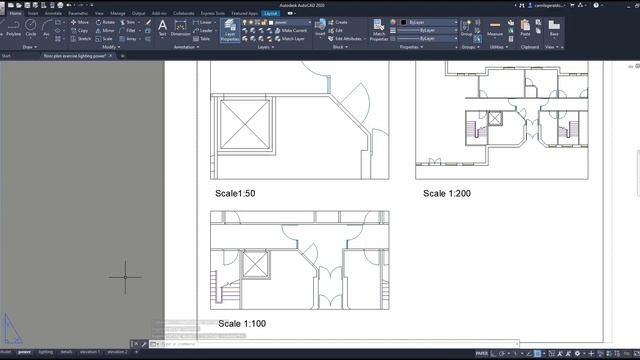Toggle the layer freeze sun icon
This screenshot has width=640, height=360.
click(251, 22)
